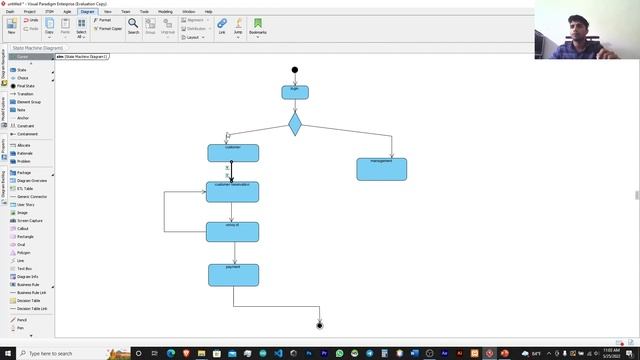The width and height of the screenshot is (640, 360).
Task: Open the Project menu tab
Action: point(29,11)
